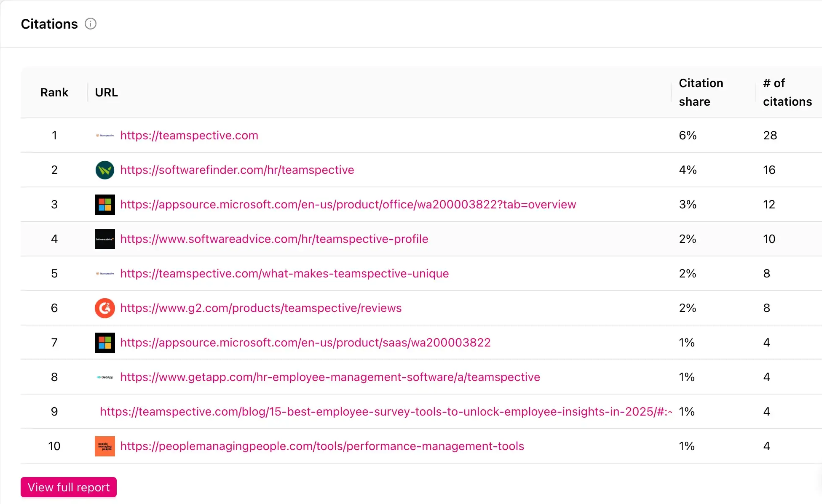Click the 3% citation share value
Screen dimensions: 822x504
click(688, 205)
